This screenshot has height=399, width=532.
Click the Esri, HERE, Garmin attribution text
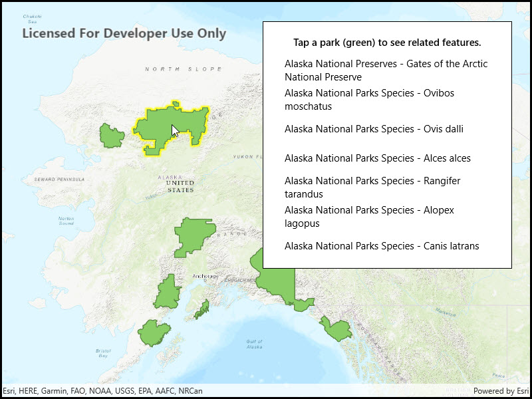click(x=102, y=391)
